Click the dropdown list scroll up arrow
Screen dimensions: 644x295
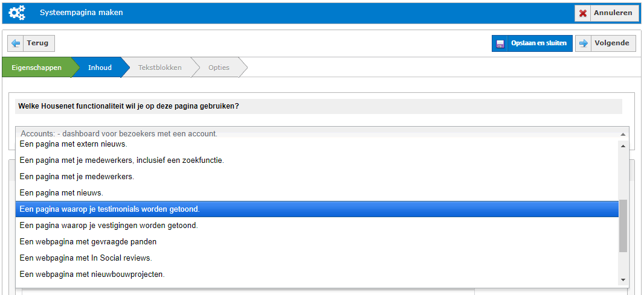pyautogui.click(x=623, y=146)
